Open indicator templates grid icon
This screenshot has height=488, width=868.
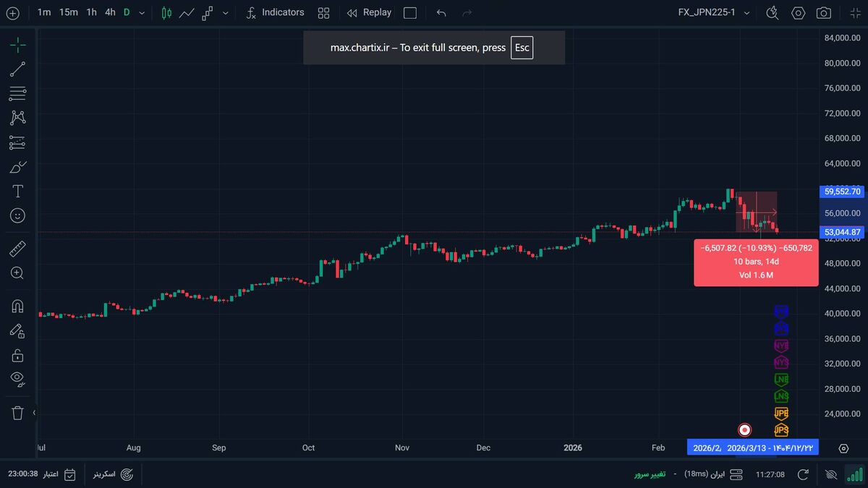tap(323, 13)
